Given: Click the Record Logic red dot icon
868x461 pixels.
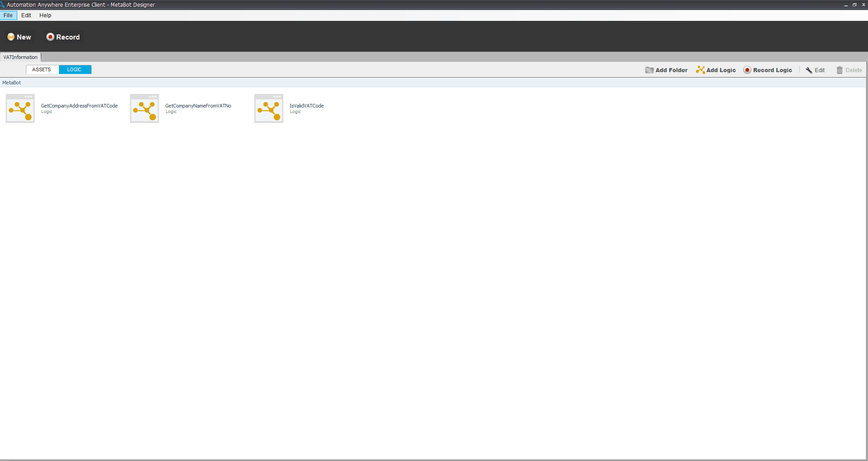Looking at the screenshot, I should pyautogui.click(x=747, y=70).
